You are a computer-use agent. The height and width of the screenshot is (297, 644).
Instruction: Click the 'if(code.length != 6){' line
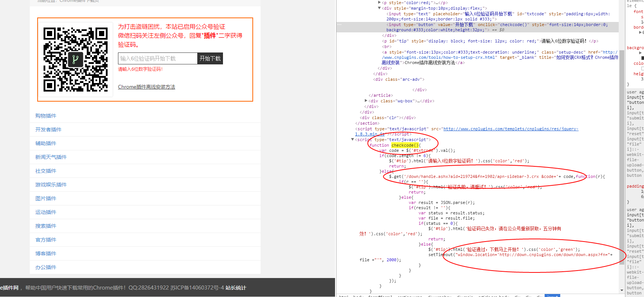(x=405, y=156)
